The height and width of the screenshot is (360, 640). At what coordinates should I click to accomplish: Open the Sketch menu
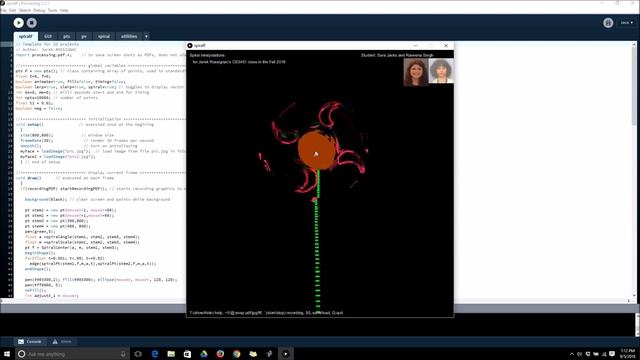coord(25,10)
